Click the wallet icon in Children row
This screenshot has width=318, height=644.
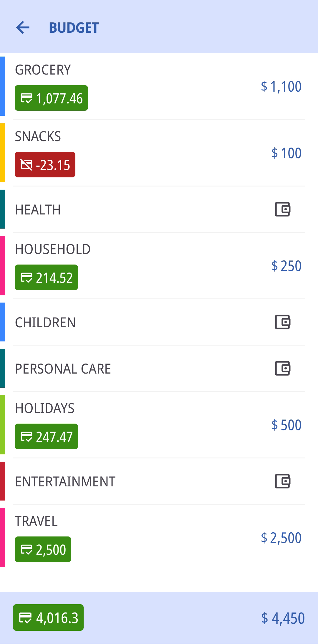(283, 322)
